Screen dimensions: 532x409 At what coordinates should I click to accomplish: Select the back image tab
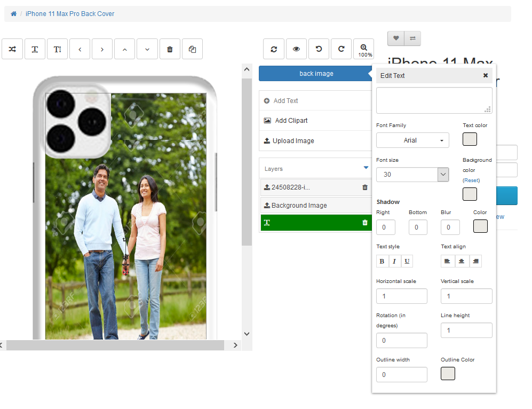[x=316, y=74]
